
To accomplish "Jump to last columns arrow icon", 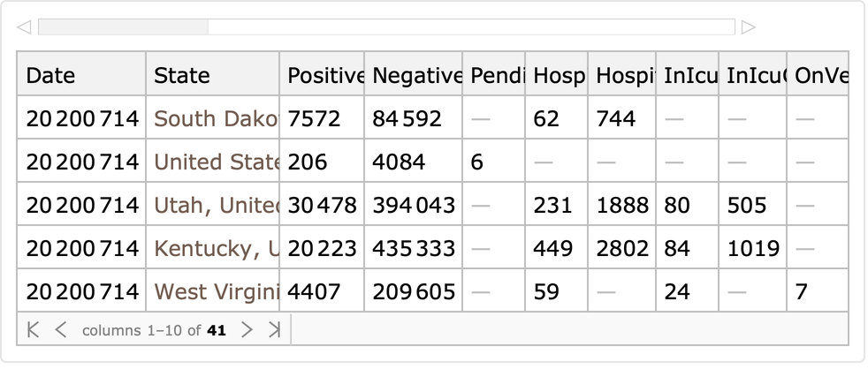I will coord(274,330).
